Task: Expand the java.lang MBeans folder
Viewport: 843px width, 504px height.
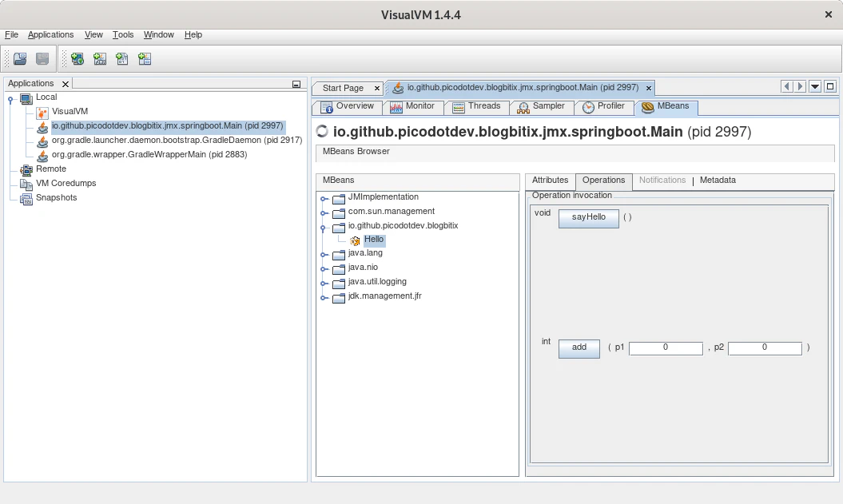Action: [324, 255]
